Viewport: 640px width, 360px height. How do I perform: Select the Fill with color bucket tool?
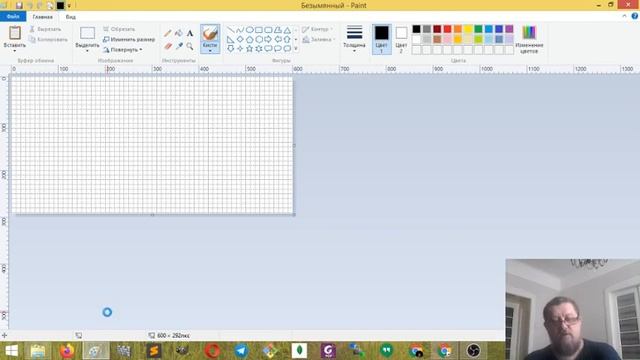click(179, 33)
